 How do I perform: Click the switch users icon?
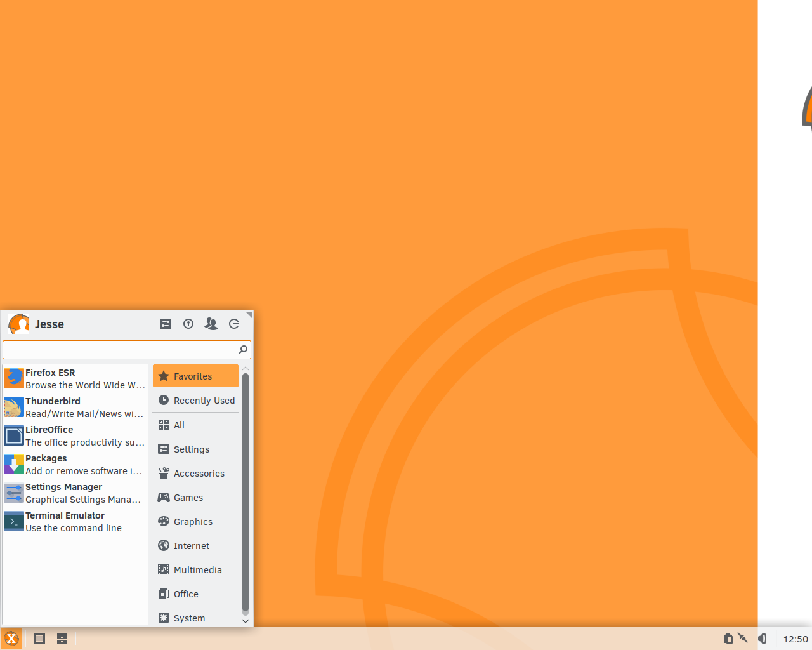click(x=211, y=324)
